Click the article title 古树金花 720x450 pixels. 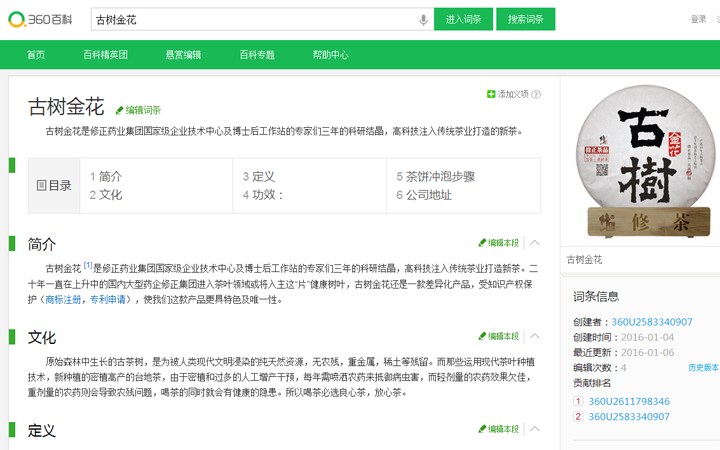click(66, 107)
